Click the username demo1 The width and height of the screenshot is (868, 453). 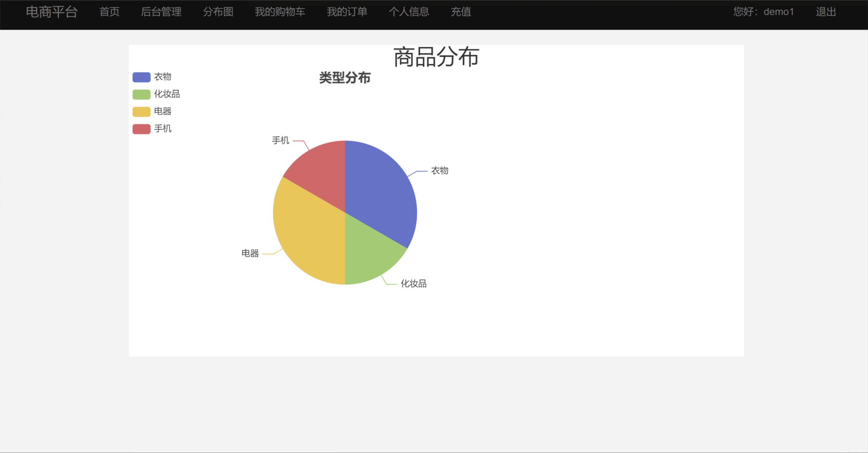(x=779, y=12)
